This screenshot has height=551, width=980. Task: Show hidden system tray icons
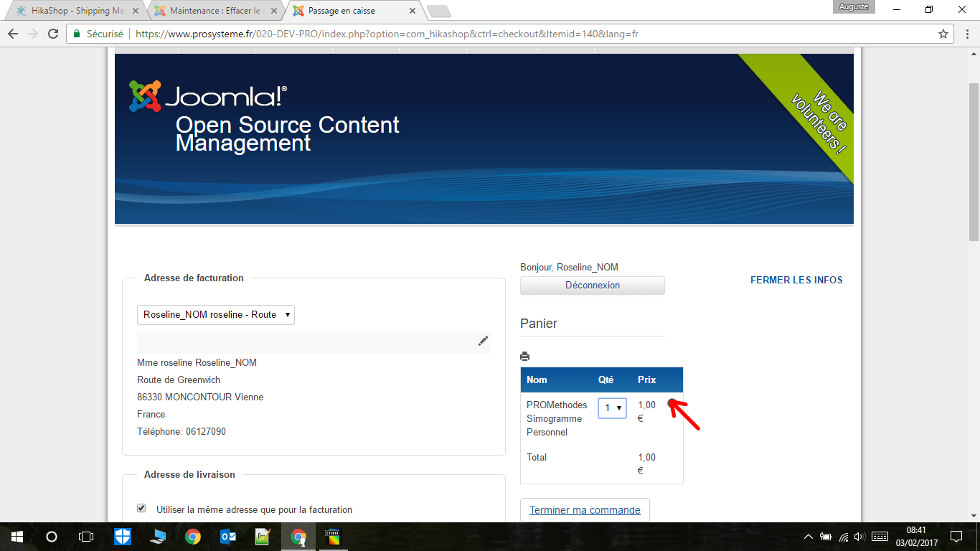point(809,537)
